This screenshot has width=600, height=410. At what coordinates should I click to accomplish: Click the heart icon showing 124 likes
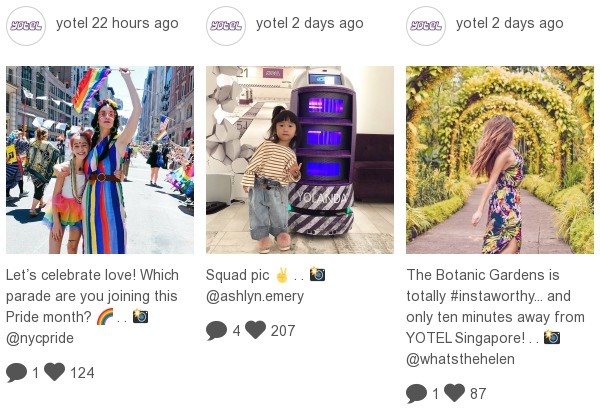[x=54, y=371]
